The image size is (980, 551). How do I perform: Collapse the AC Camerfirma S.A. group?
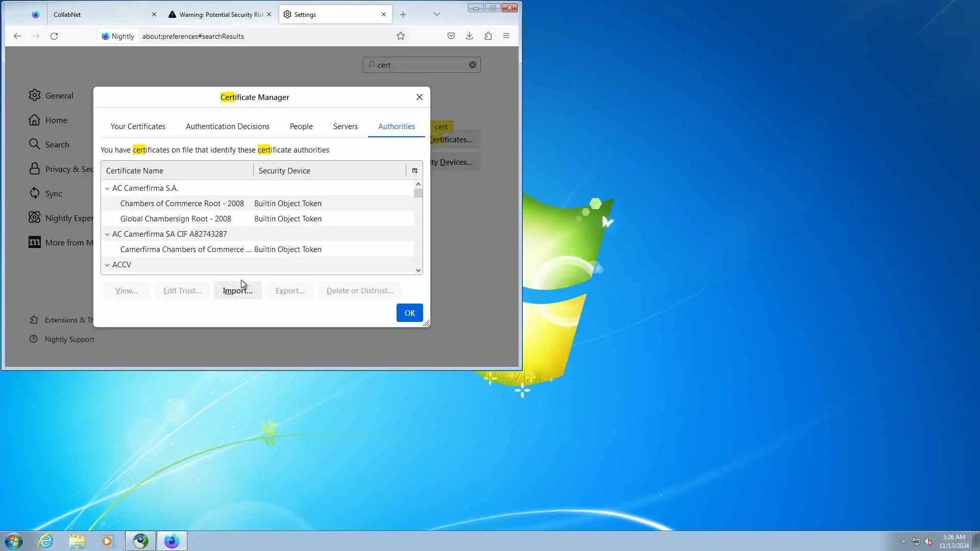pos(107,188)
